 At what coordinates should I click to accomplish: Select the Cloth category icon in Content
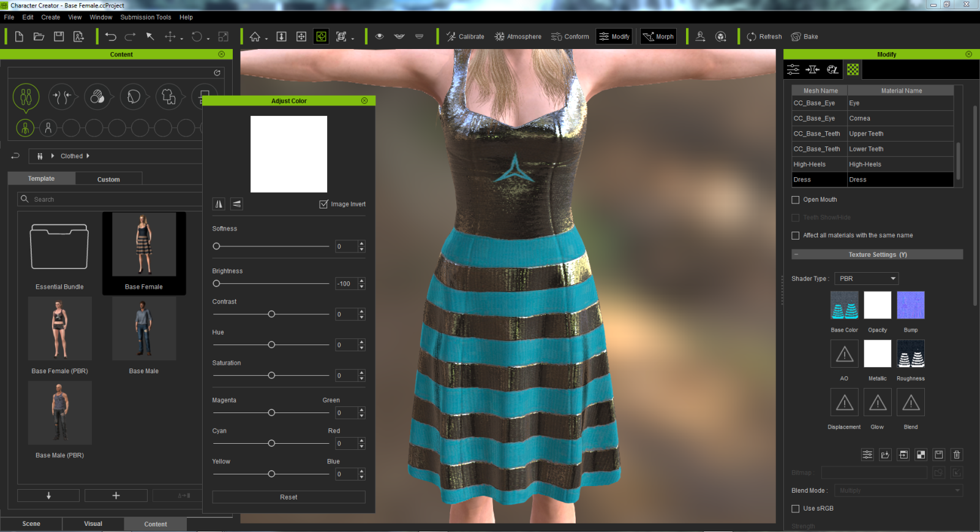[x=169, y=97]
